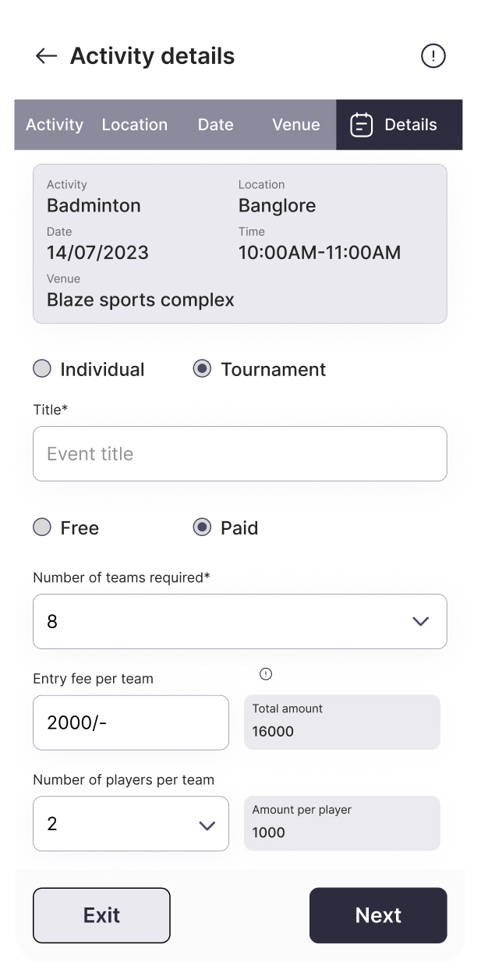Tap info icon beside entry fee
This screenshot has height=980, width=481.
266,674
